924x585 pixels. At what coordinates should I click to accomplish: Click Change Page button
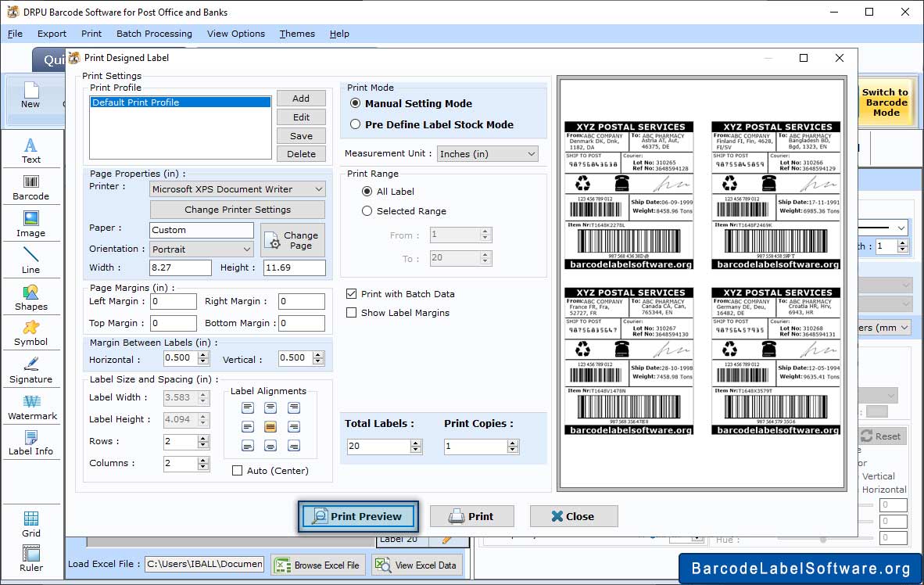pyautogui.click(x=292, y=240)
